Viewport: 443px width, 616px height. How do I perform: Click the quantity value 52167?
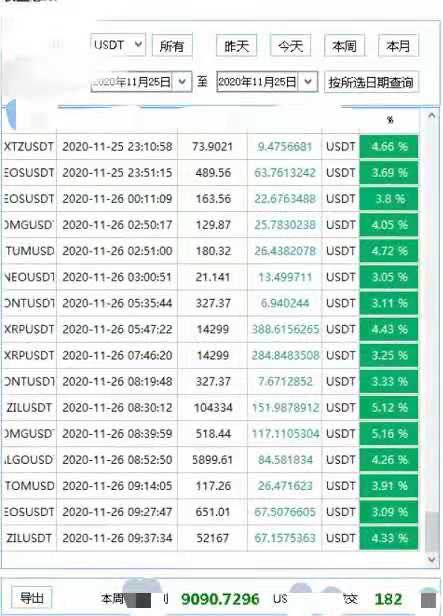[x=212, y=537]
